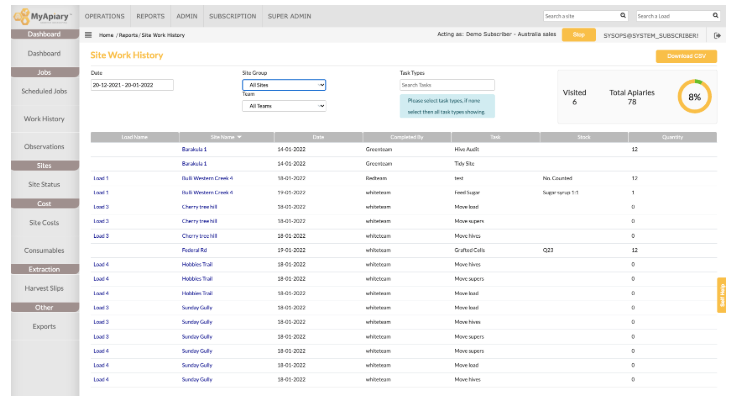The height and width of the screenshot is (412, 742).
Task: Click the search load magnifier icon
Action: click(715, 16)
